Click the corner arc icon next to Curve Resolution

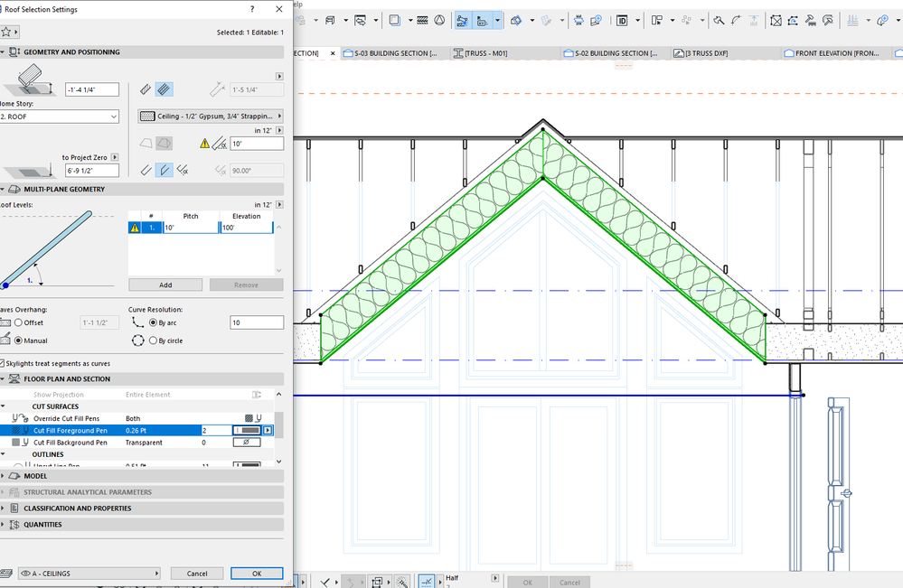coord(137,322)
